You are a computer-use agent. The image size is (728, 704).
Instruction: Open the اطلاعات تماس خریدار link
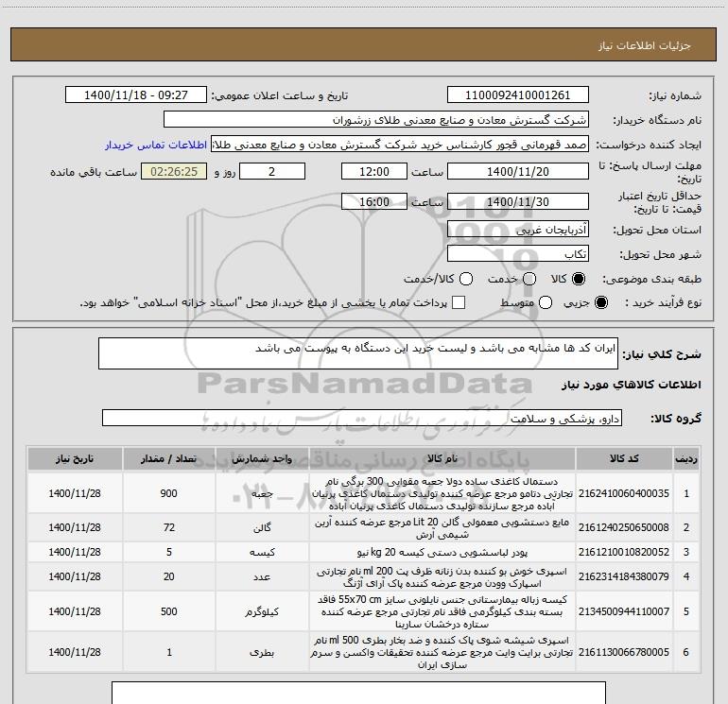click(x=156, y=145)
